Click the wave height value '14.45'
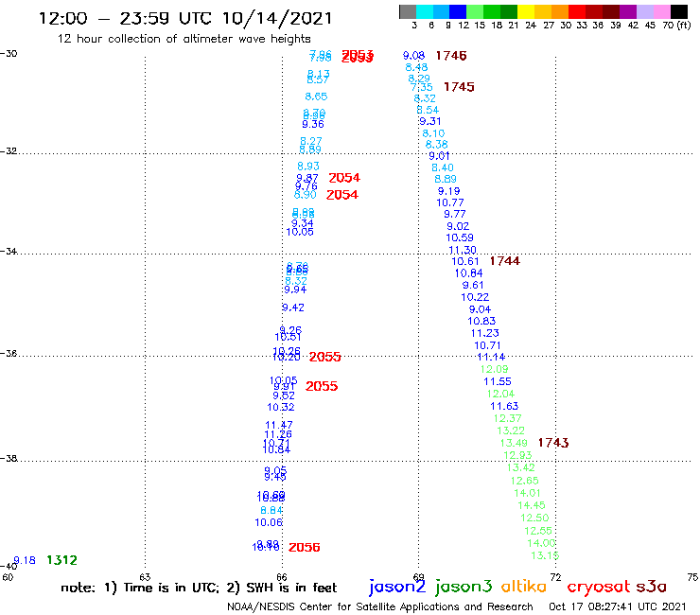The width and height of the screenshot is (700, 615). [532, 505]
